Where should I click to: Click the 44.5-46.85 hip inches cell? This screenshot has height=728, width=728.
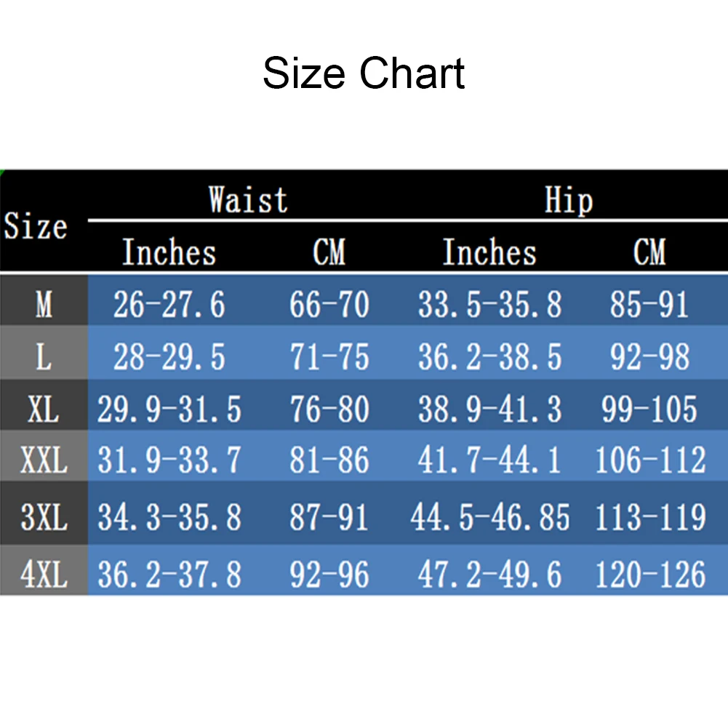click(490, 517)
